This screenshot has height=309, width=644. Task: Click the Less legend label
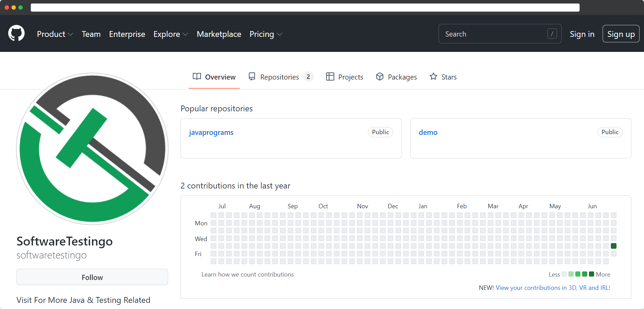[x=554, y=275]
